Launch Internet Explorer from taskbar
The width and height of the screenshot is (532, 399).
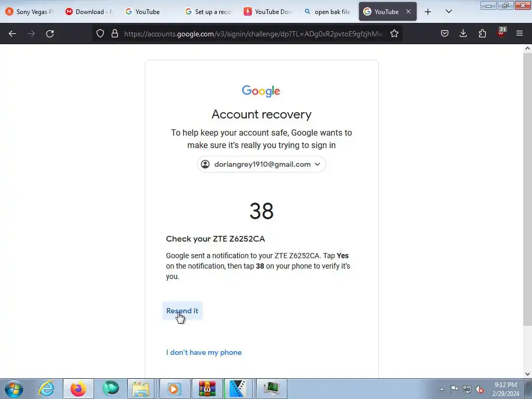tap(46, 389)
